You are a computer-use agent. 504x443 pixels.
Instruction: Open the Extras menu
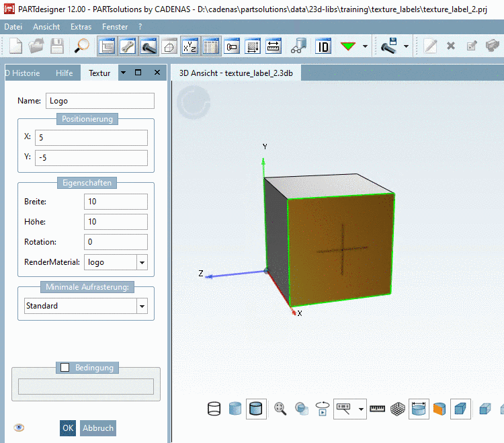pos(81,27)
